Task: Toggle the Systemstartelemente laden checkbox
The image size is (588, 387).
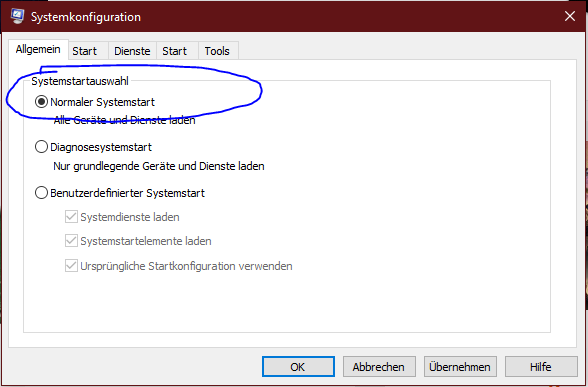Action: tap(71, 241)
